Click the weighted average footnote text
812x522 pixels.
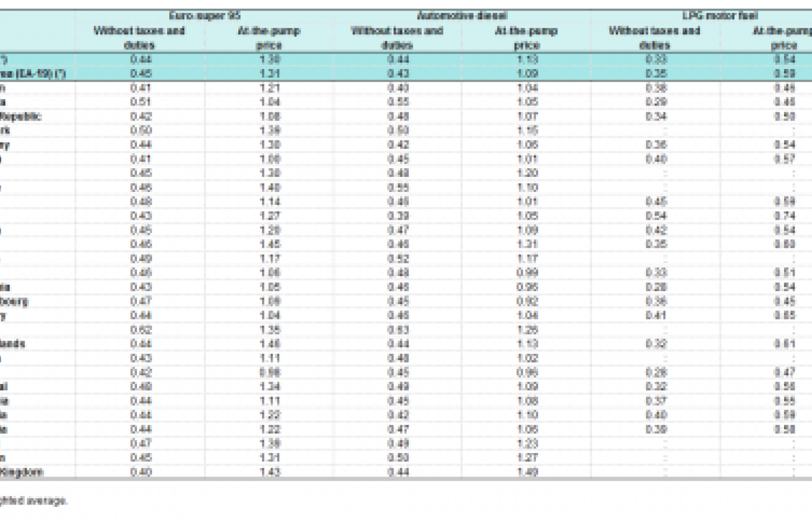(34, 501)
